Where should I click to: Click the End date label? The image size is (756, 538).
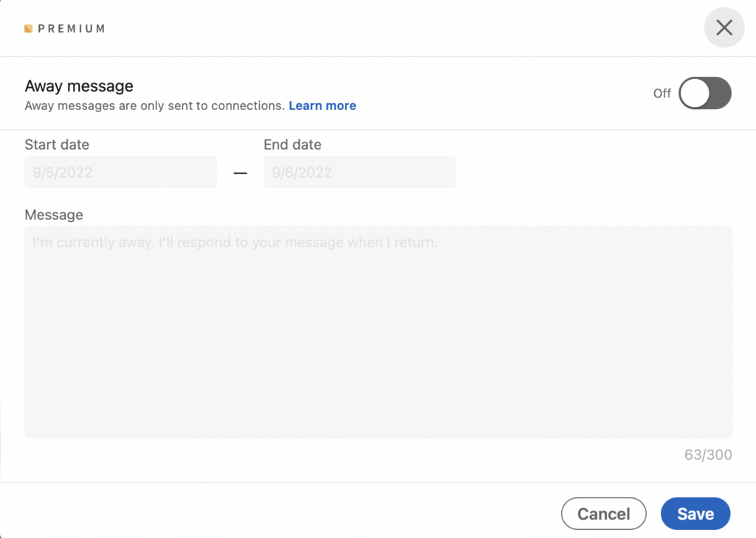(x=292, y=145)
